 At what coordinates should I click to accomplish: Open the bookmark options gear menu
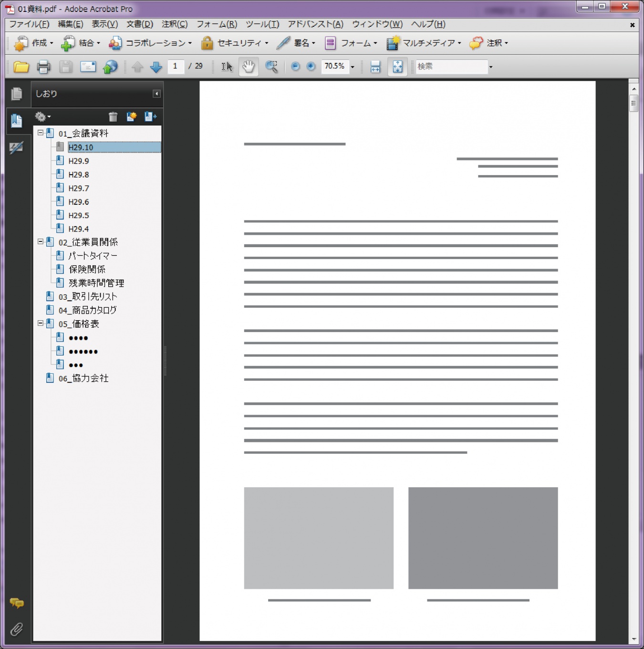click(42, 116)
